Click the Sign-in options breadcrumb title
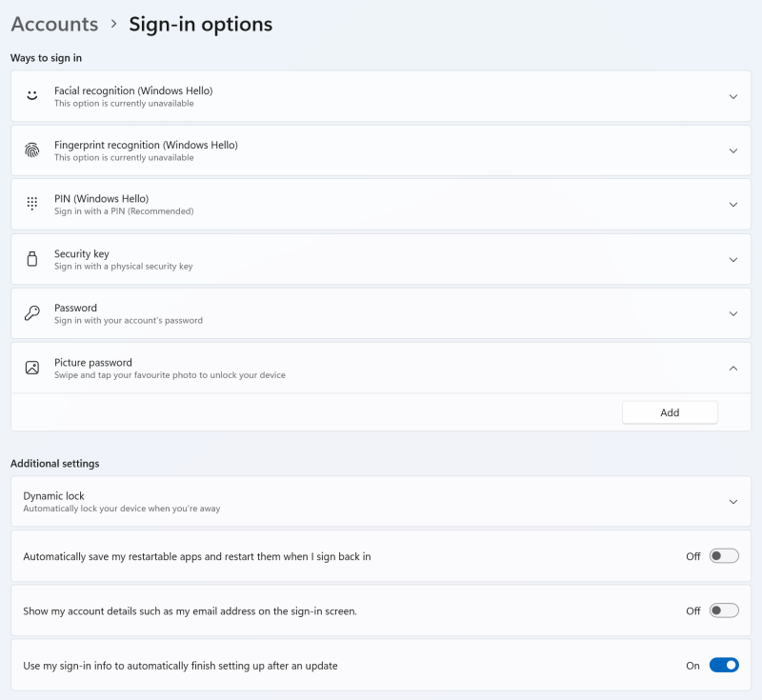The width and height of the screenshot is (762, 700). [x=200, y=24]
